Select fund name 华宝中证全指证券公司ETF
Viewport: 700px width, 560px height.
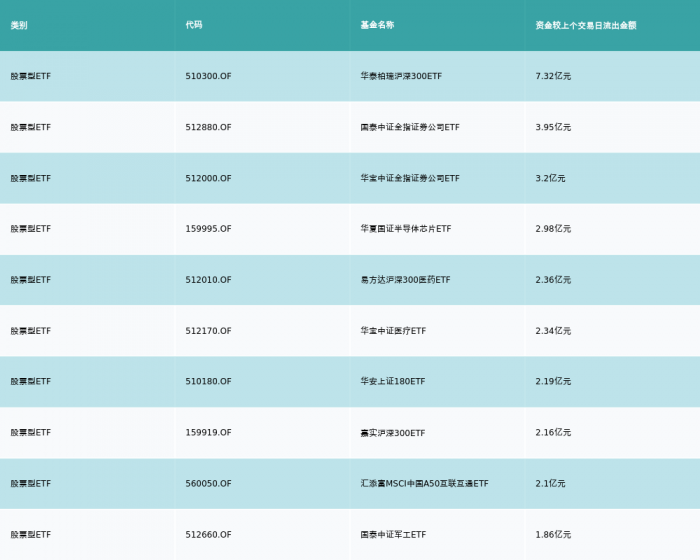point(410,178)
